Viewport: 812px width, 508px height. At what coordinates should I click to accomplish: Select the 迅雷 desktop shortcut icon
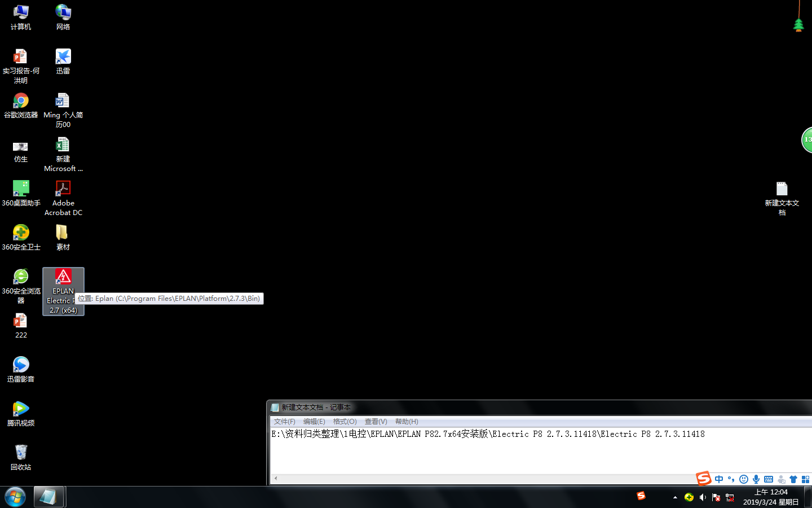tap(63, 58)
